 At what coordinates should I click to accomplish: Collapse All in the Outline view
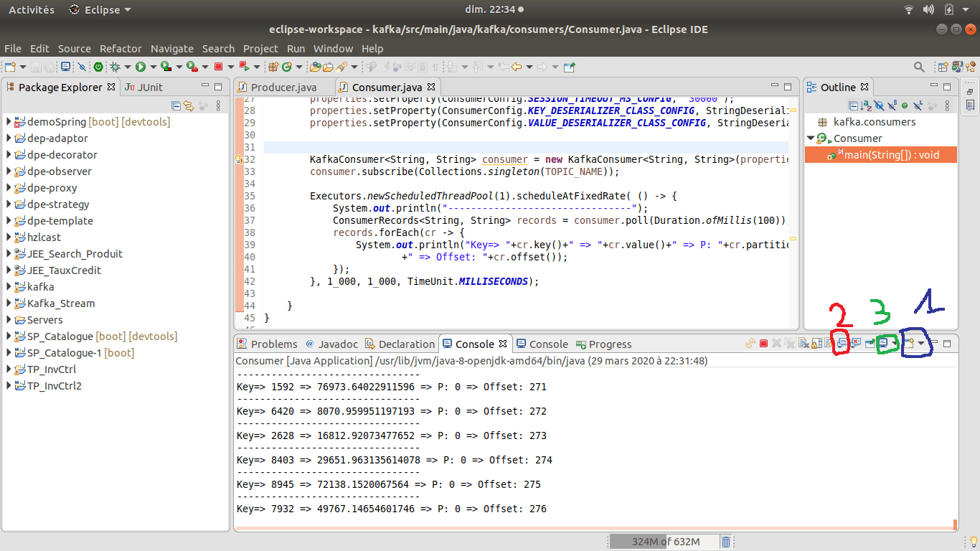click(x=854, y=105)
